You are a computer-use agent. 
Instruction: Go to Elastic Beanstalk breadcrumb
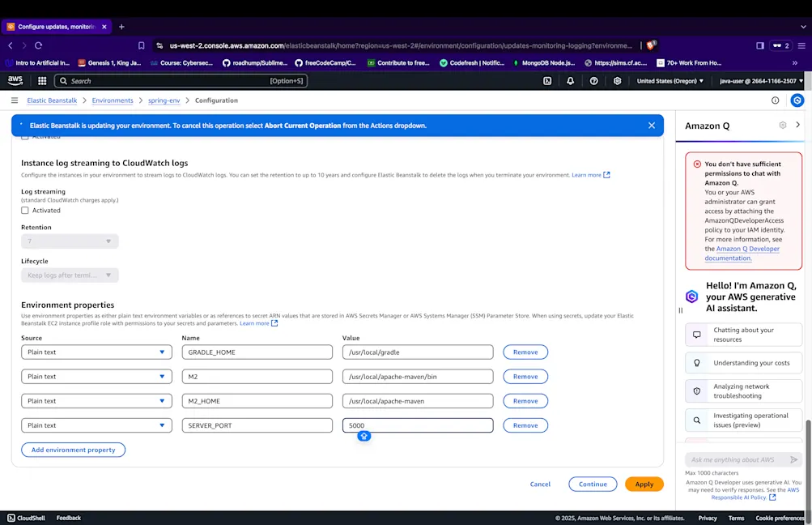pyautogui.click(x=52, y=100)
